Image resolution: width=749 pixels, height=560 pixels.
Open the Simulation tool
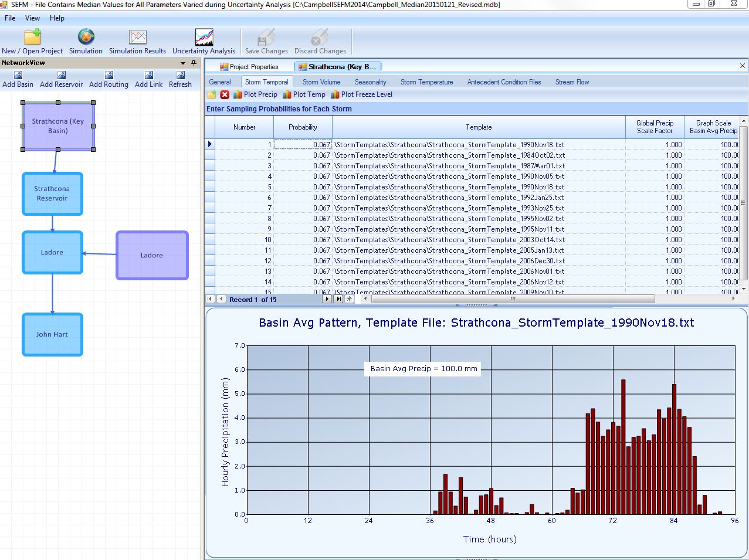pos(86,38)
